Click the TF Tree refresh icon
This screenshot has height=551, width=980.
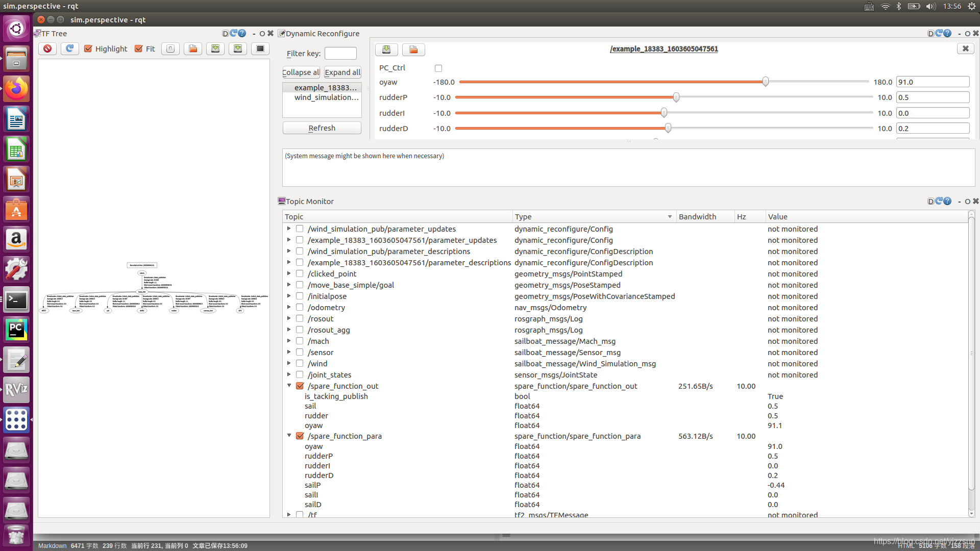(69, 48)
